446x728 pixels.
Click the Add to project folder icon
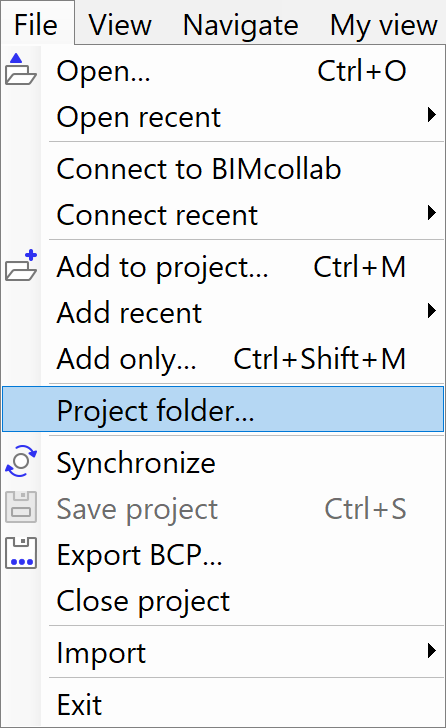pyautogui.click(x=21, y=266)
